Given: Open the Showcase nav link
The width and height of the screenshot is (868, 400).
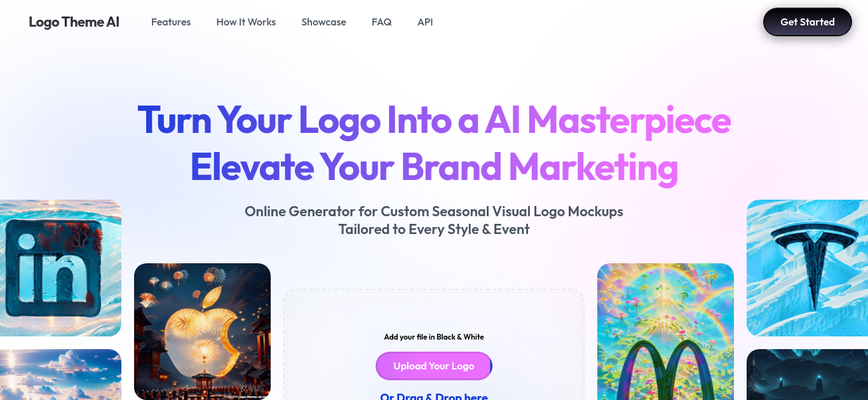Looking at the screenshot, I should [x=323, y=22].
